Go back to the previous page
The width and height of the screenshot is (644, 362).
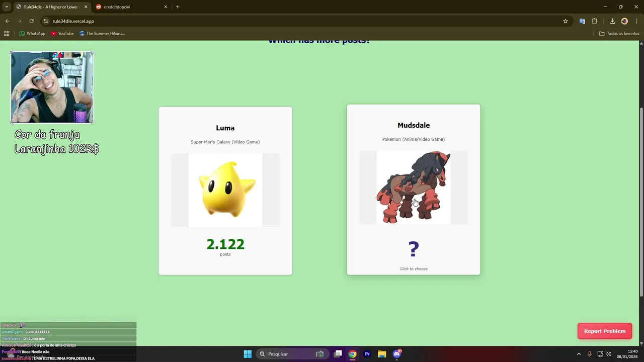click(x=7, y=21)
